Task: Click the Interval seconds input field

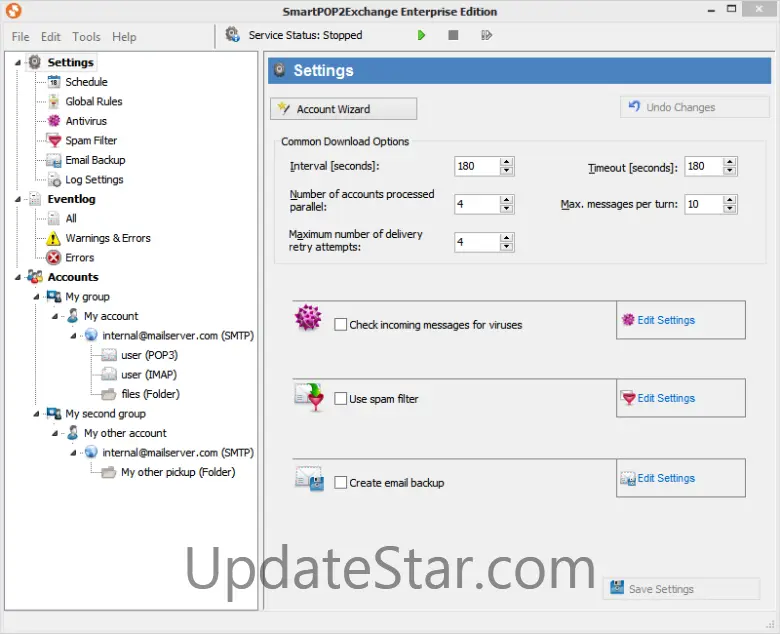Action: tap(477, 166)
